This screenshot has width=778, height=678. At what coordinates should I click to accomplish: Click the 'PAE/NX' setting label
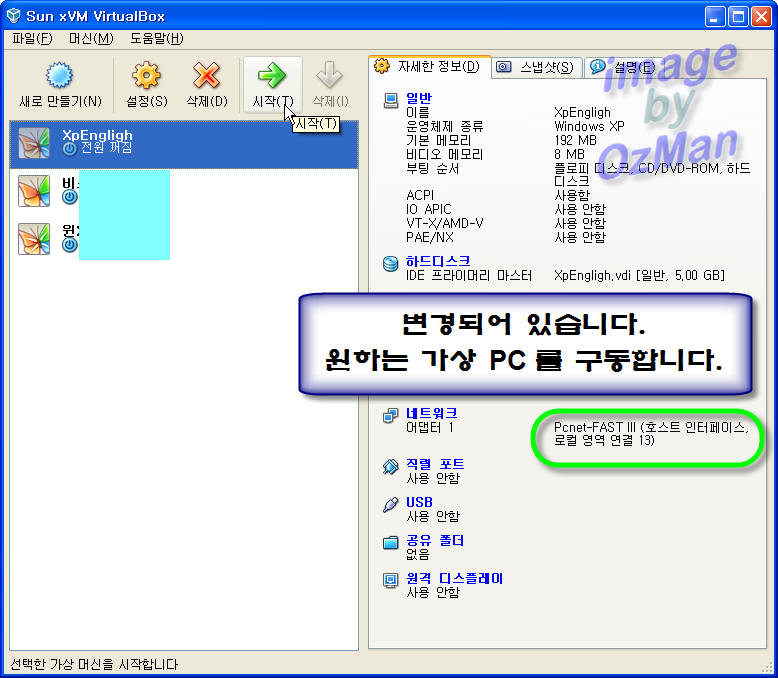pyautogui.click(x=430, y=237)
